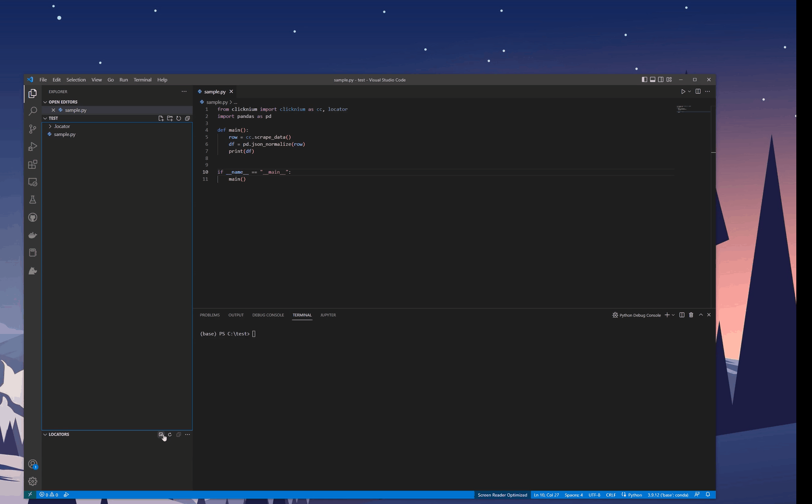This screenshot has width=812, height=504.
Task: Toggle the secondary side bar layout button
Action: click(660, 80)
